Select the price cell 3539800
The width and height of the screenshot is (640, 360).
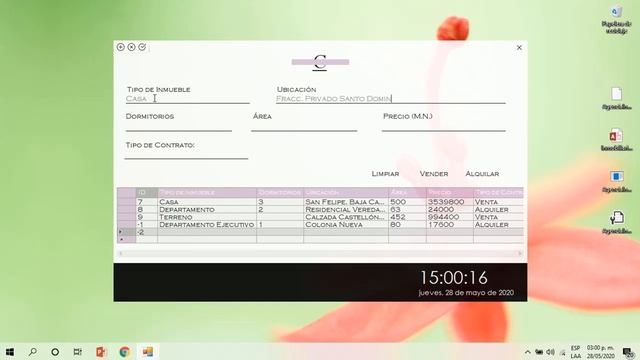[x=450, y=202]
